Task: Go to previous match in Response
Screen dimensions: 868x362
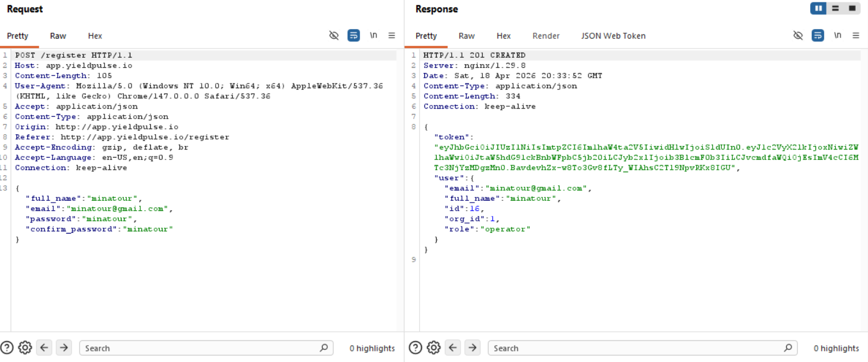Action: [453, 348]
